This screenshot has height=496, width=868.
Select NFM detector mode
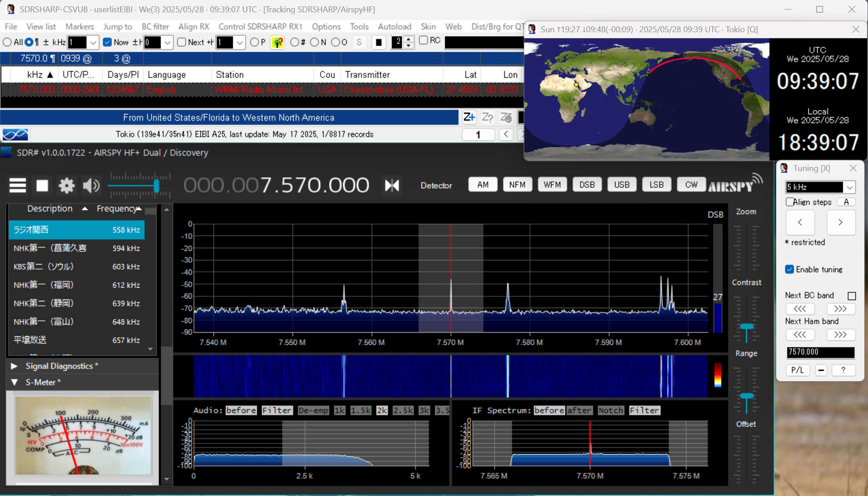[x=517, y=185]
